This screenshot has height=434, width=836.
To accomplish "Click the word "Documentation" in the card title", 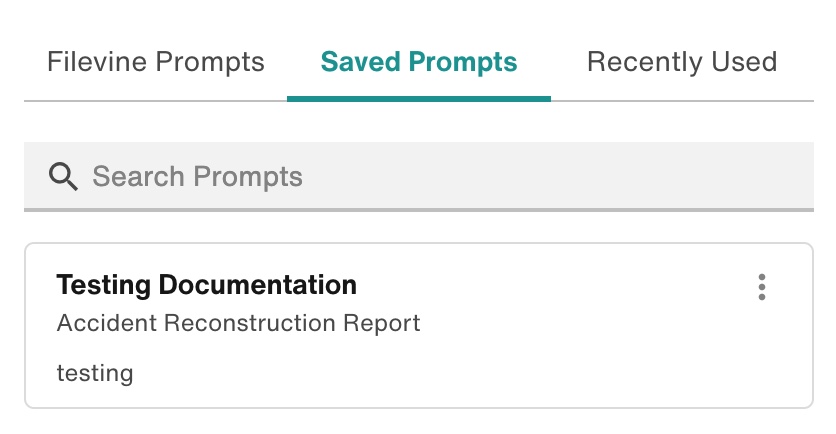I will tap(259, 285).
